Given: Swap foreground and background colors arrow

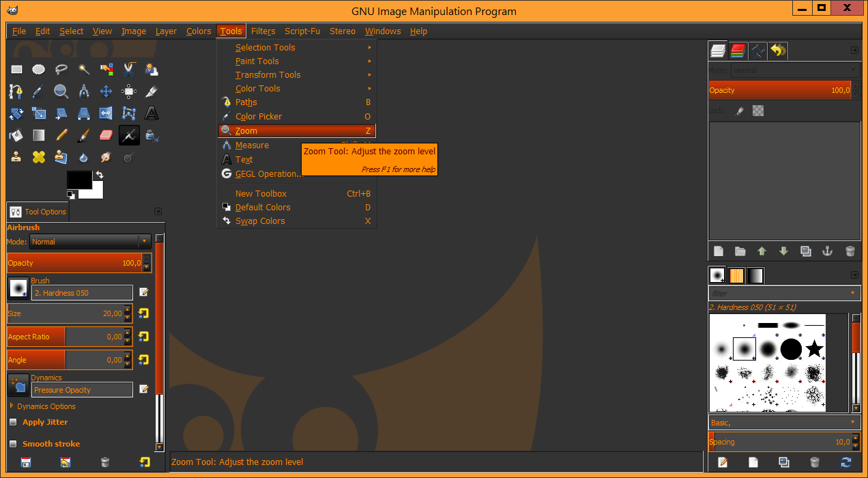Looking at the screenshot, I should pos(100,175).
